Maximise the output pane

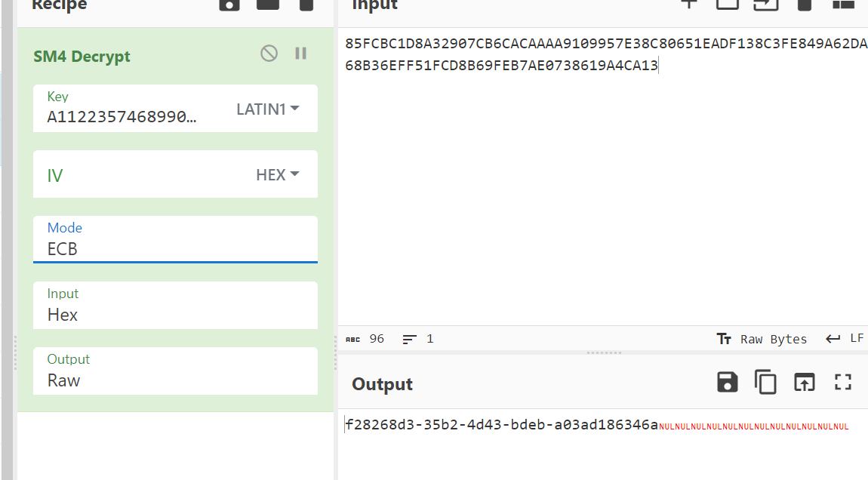pyautogui.click(x=842, y=383)
